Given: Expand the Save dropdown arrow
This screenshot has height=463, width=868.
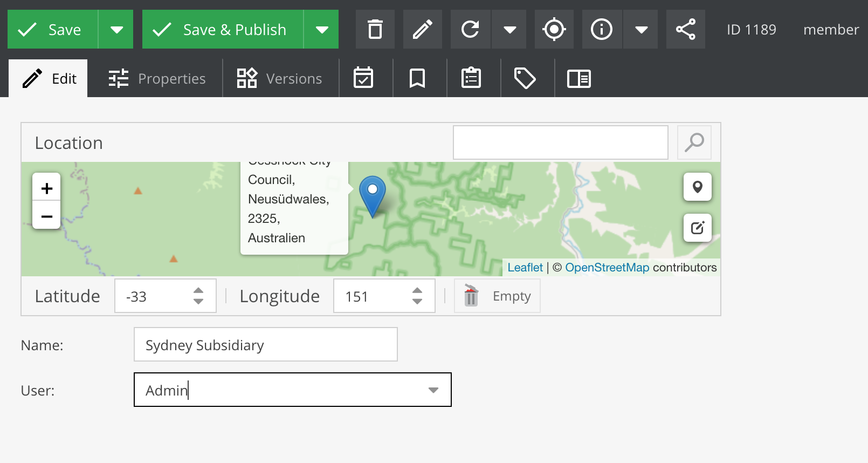Looking at the screenshot, I should pyautogui.click(x=116, y=29).
